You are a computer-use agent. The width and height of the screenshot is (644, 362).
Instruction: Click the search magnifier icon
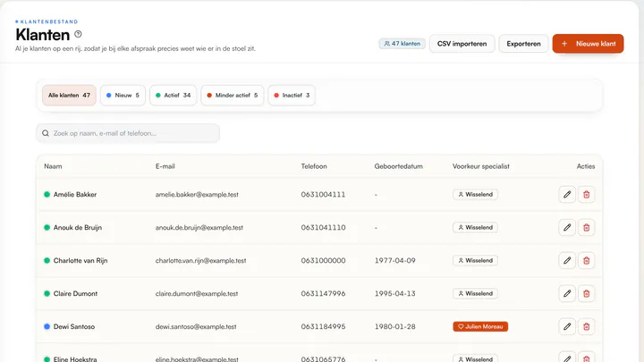tap(46, 133)
